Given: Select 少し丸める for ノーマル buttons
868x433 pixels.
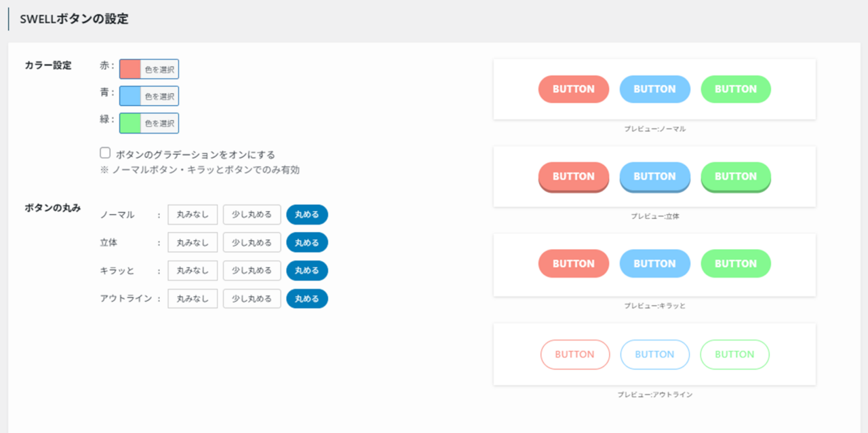Looking at the screenshot, I should 252,214.
